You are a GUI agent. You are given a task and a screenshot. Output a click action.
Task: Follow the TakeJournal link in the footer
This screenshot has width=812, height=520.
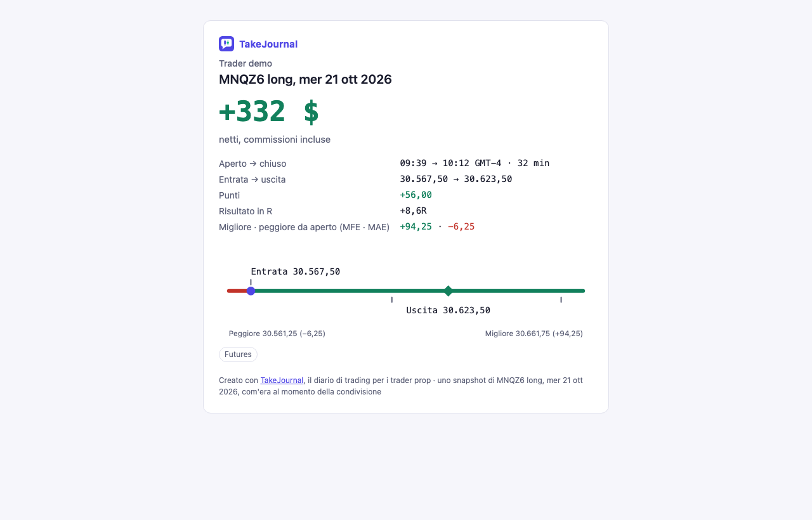(282, 380)
